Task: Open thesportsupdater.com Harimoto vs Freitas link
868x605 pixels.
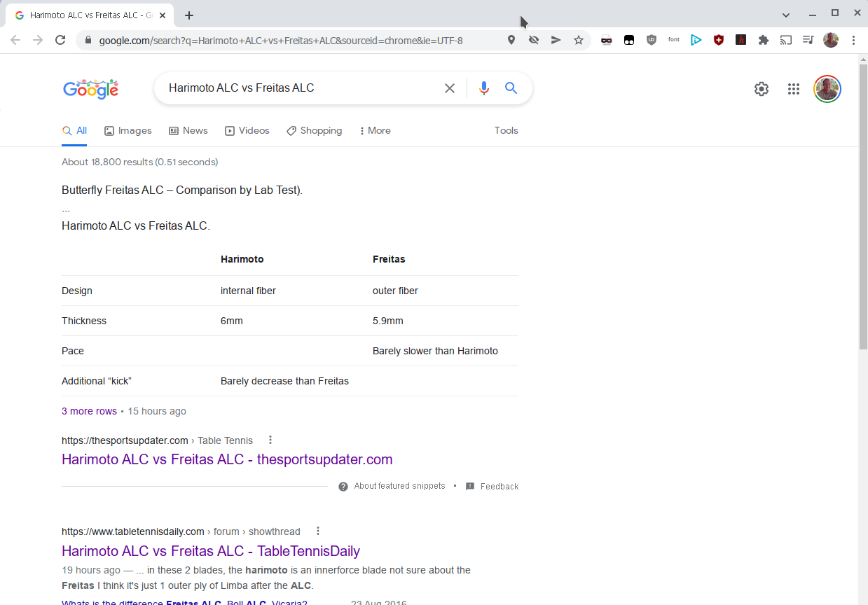Action: [227, 459]
